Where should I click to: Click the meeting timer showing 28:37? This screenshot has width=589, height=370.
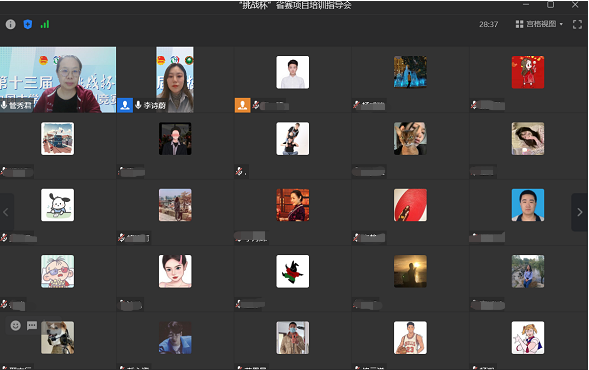(x=488, y=24)
